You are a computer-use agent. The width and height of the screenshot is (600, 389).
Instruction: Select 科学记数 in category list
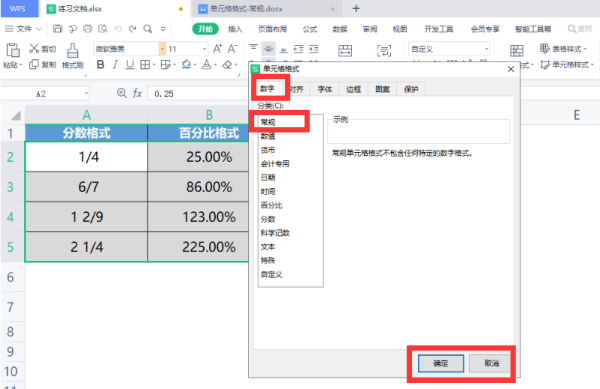click(275, 233)
